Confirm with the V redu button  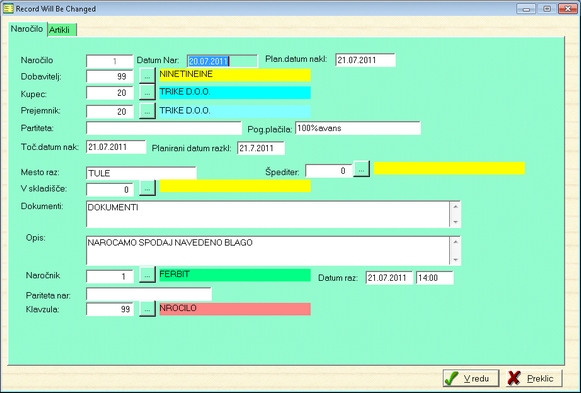pyautogui.click(x=471, y=378)
